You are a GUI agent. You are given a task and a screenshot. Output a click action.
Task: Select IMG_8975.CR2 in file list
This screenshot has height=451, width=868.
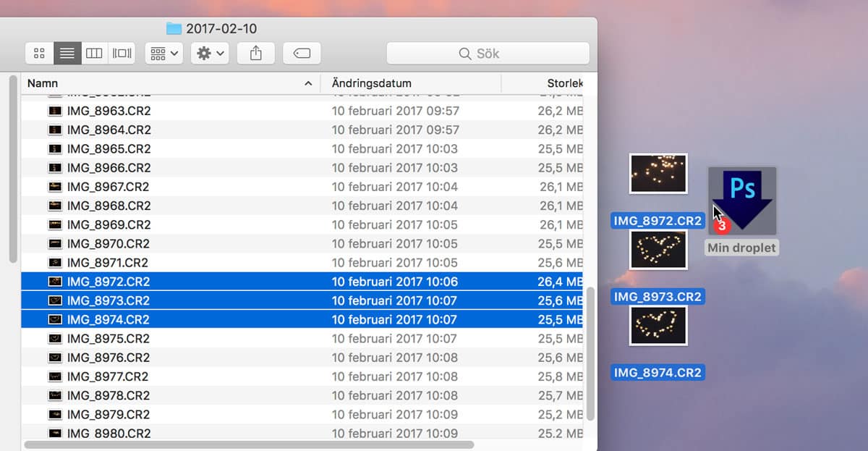pos(109,338)
